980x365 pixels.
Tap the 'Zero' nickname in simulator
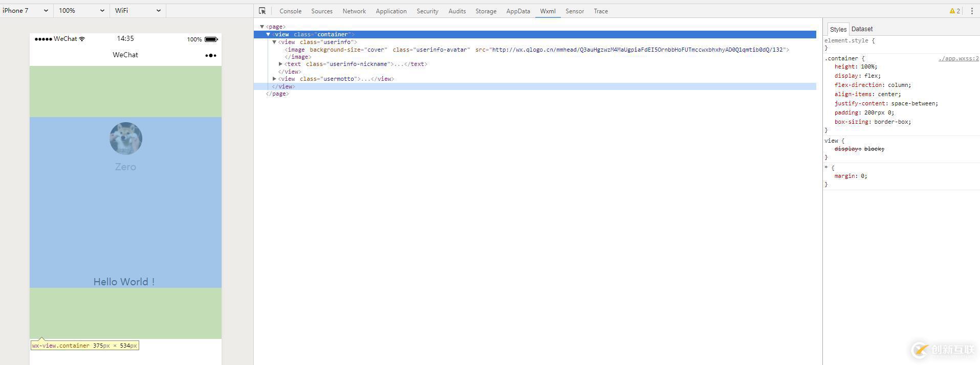(x=125, y=167)
